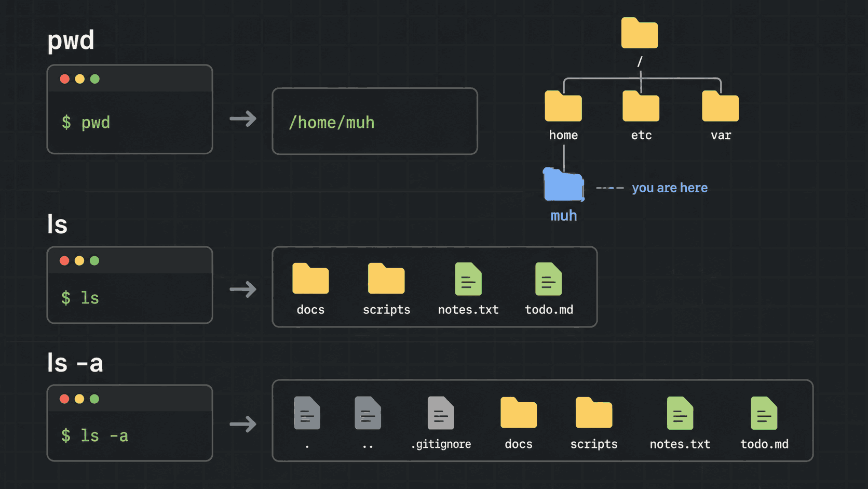The image size is (868, 489).
Task: Click red close dot in pwd terminal
Action: pyautogui.click(x=65, y=79)
